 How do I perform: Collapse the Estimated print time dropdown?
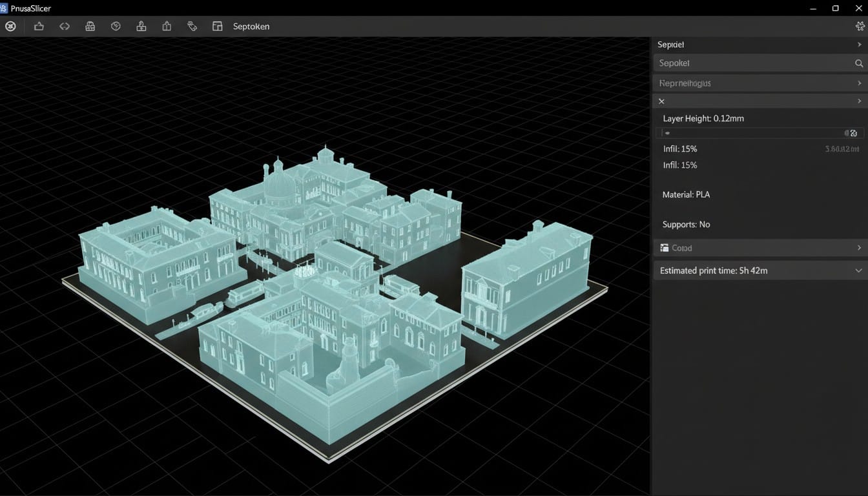pos(858,271)
